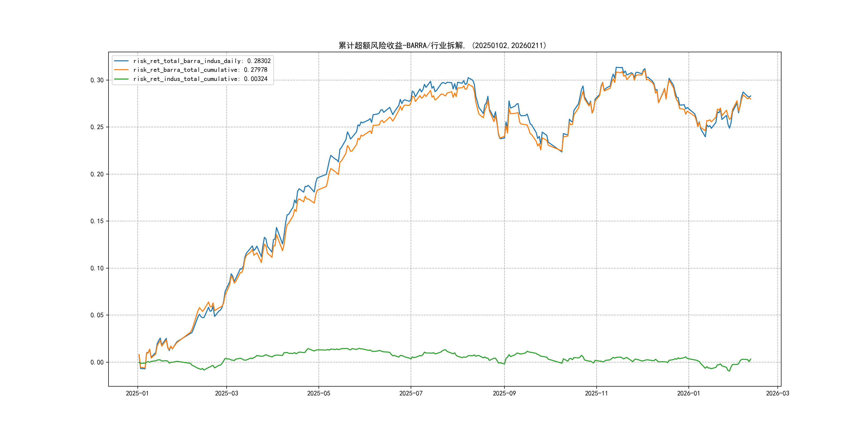Click the chart title text
868x434 pixels.
[442, 46]
